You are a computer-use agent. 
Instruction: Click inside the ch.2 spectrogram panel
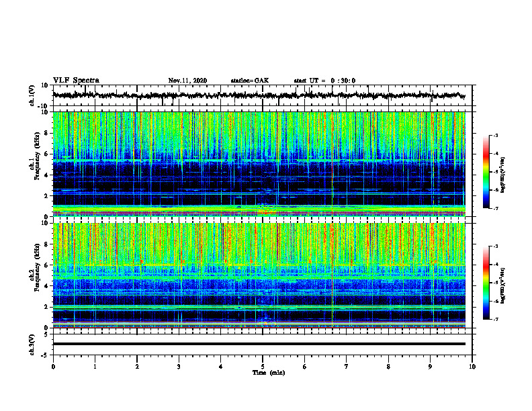click(259, 275)
